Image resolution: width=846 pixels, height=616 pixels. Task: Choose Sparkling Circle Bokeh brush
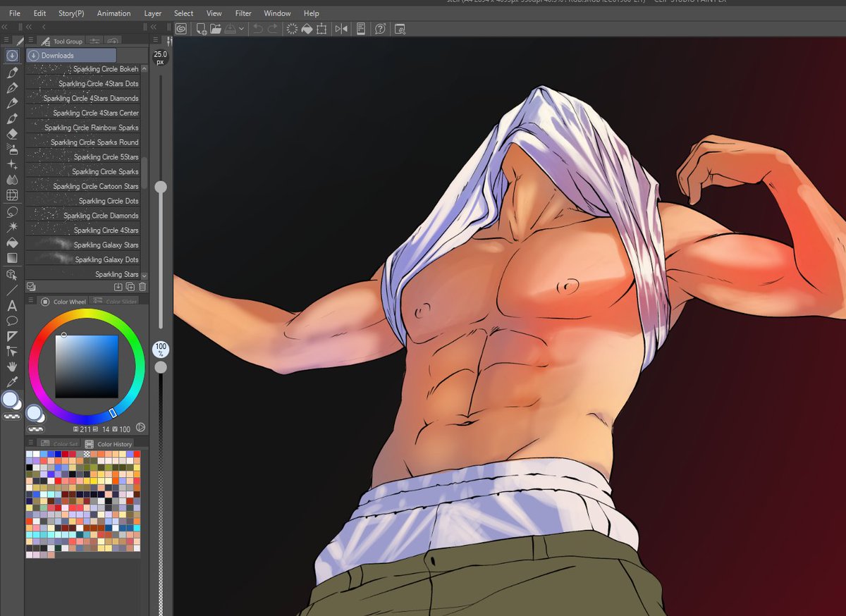83,69
